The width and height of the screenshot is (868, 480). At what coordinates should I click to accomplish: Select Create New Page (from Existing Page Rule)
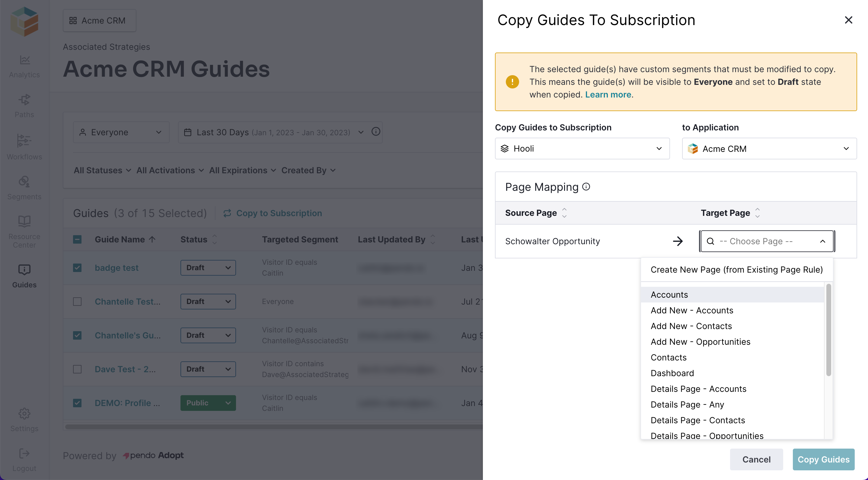click(x=737, y=270)
